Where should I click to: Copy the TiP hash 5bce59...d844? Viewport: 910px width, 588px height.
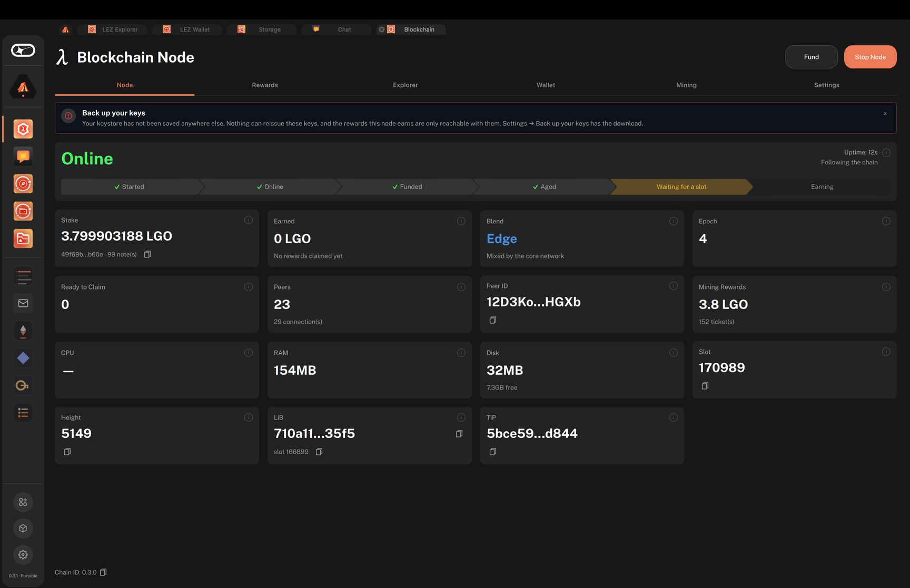click(x=493, y=452)
